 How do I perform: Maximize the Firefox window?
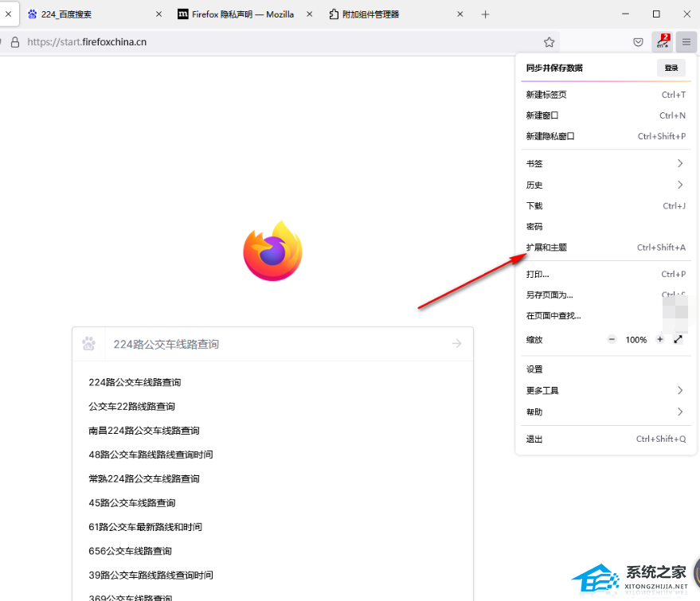click(656, 14)
